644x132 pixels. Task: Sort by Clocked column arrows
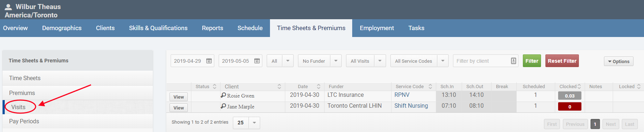pyautogui.click(x=579, y=86)
